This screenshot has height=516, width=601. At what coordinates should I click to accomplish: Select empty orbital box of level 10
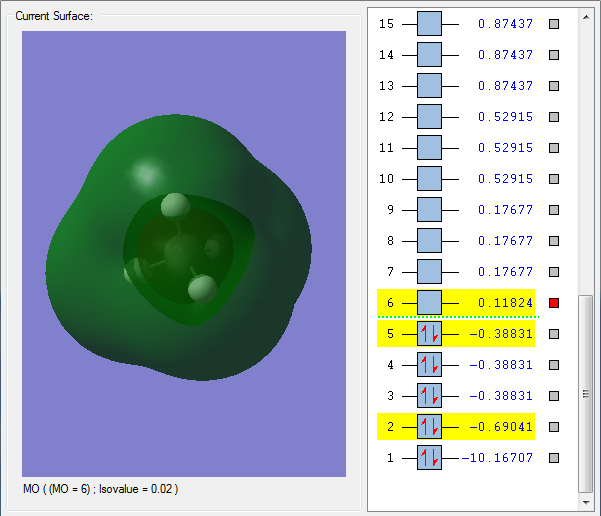point(429,179)
